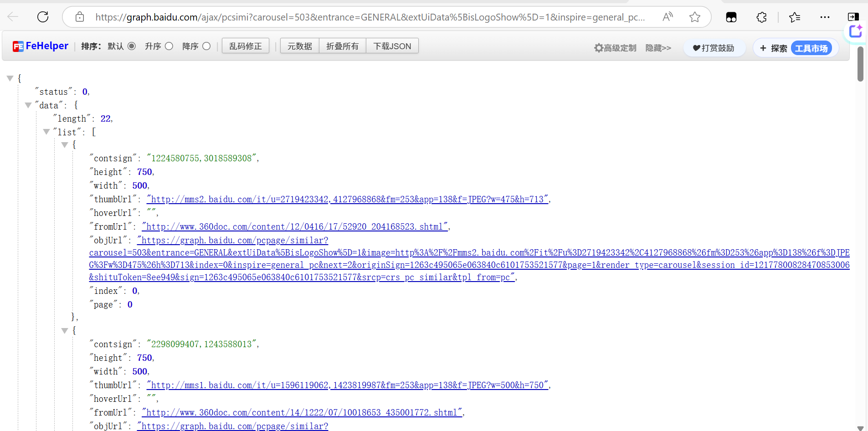Open the second item's objUrl link
This screenshot has width=868, height=431.
[232, 426]
